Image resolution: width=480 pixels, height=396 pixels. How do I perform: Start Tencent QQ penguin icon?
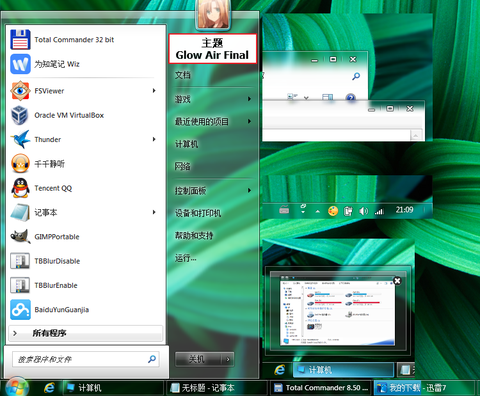tap(20, 188)
